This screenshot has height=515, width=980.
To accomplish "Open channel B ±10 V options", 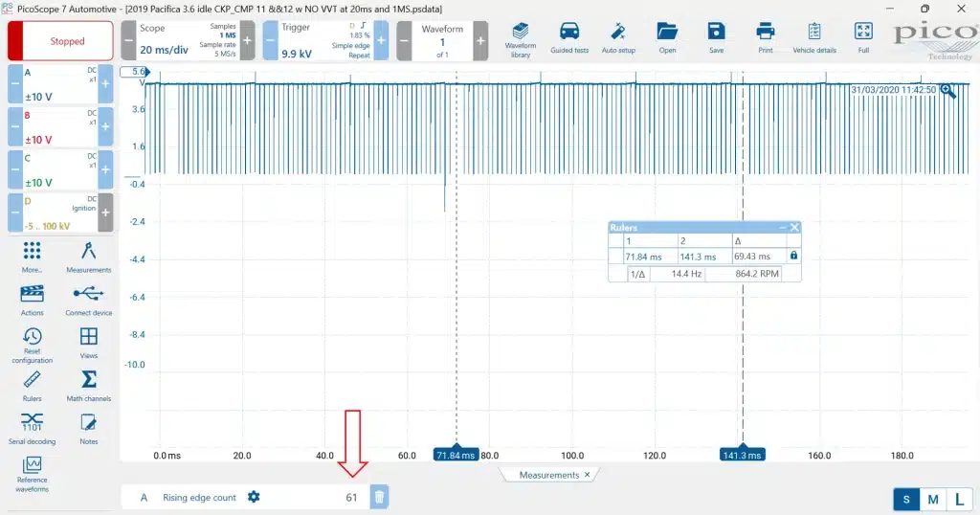I will (60, 127).
